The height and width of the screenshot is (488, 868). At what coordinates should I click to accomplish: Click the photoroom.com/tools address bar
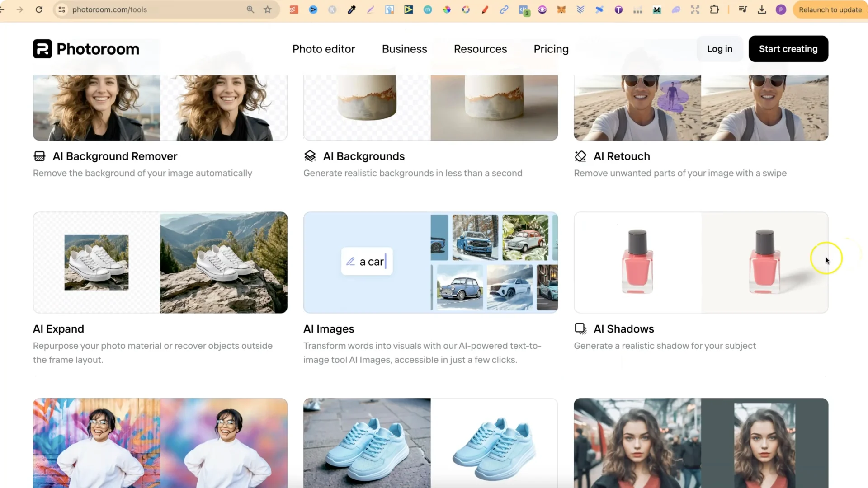(154, 9)
